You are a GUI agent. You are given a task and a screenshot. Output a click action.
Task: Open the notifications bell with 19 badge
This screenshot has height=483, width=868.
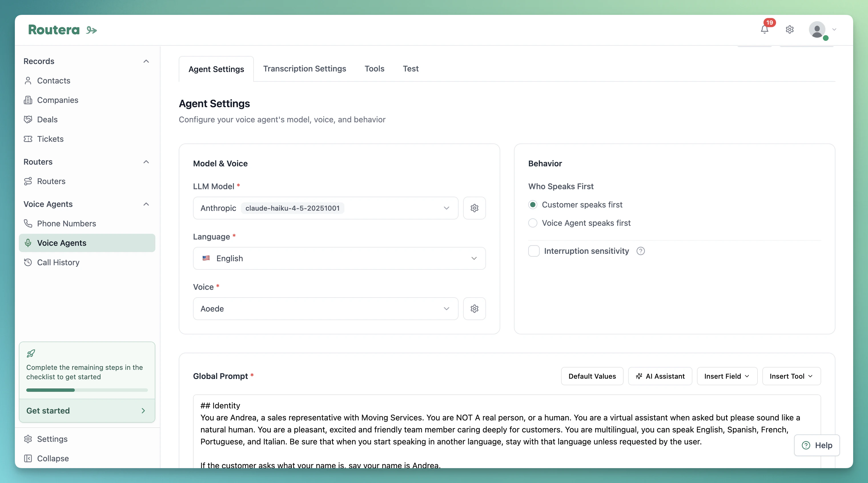[765, 29]
